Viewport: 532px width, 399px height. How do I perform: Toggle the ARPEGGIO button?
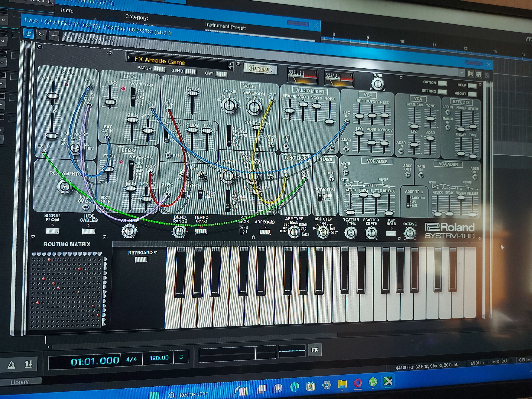pos(265,232)
